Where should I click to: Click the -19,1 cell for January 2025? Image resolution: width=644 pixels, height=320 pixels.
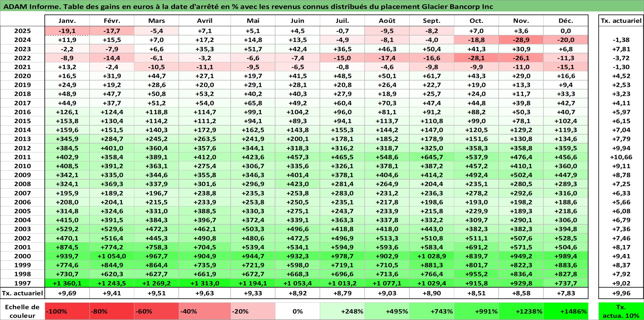tap(67, 31)
